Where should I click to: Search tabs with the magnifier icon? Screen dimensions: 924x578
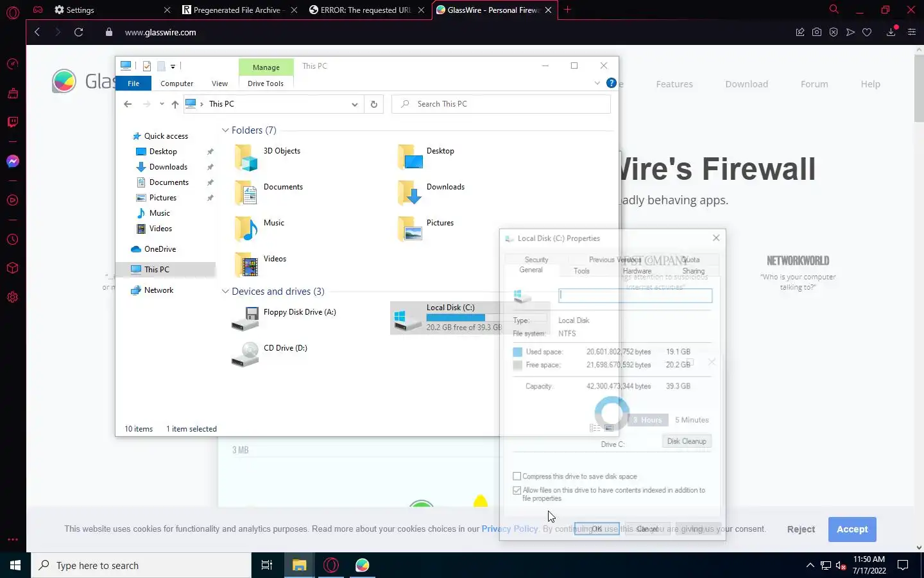[834, 10]
